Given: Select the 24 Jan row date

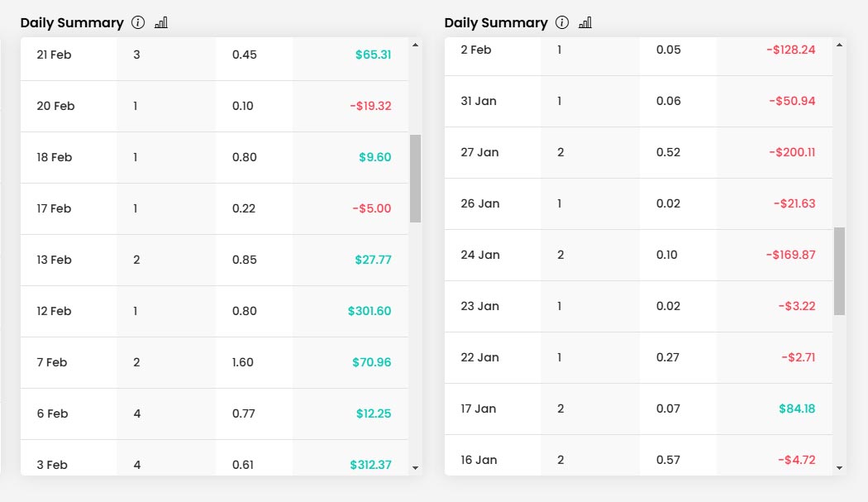Looking at the screenshot, I should point(480,255).
